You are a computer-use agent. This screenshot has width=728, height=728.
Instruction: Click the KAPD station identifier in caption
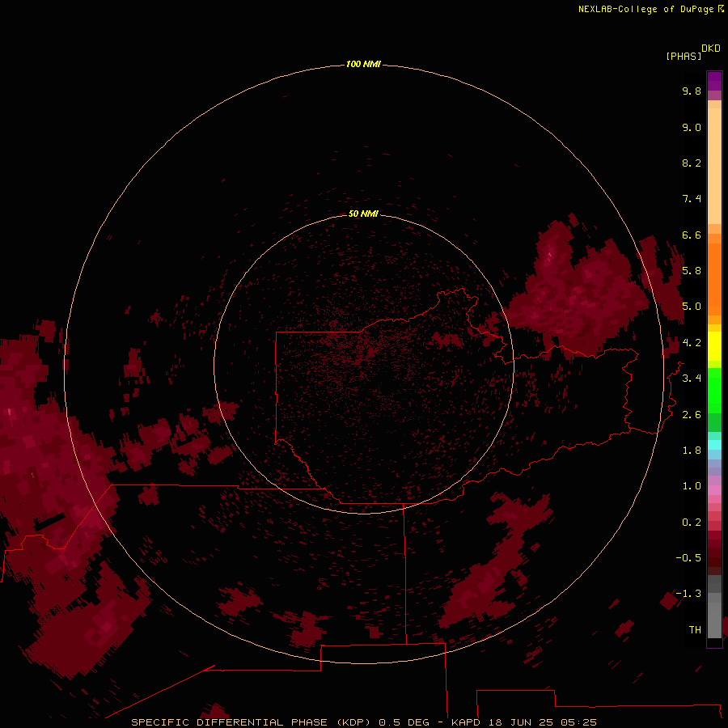466,722
